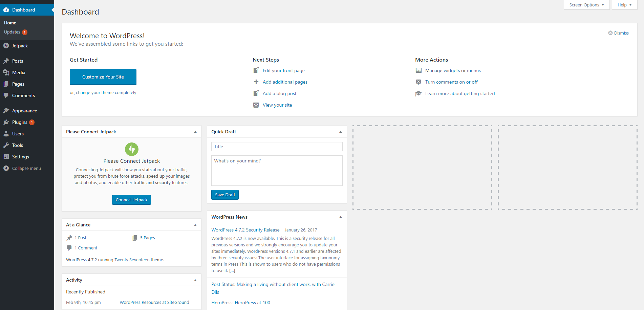Focus the Quick Draft Title field
This screenshot has width=644, height=310.
(x=277, y=147)
